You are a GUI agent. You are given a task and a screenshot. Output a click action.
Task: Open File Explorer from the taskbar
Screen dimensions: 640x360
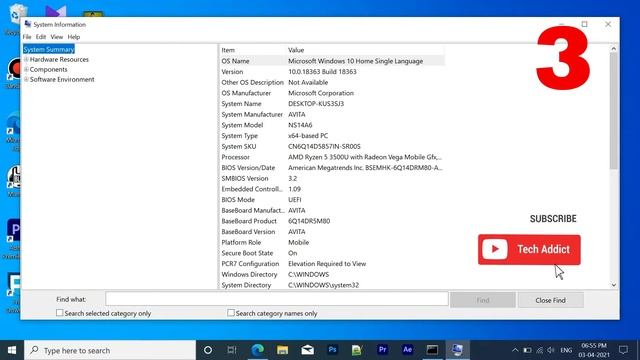[x=282, y=350]
